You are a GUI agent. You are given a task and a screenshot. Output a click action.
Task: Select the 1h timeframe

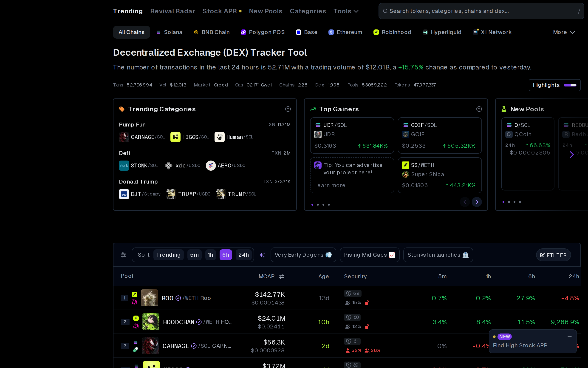(210, 255)
